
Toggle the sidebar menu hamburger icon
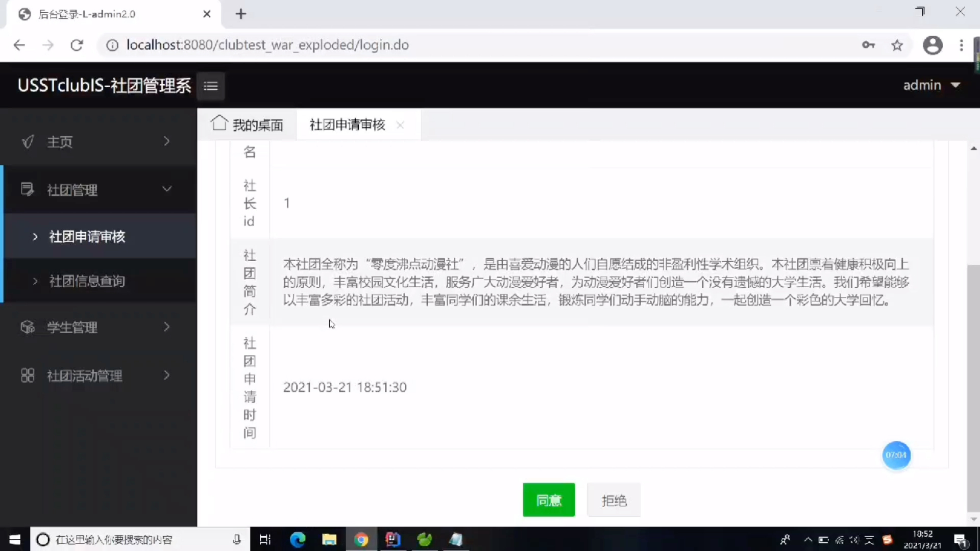tap(211, 86)
